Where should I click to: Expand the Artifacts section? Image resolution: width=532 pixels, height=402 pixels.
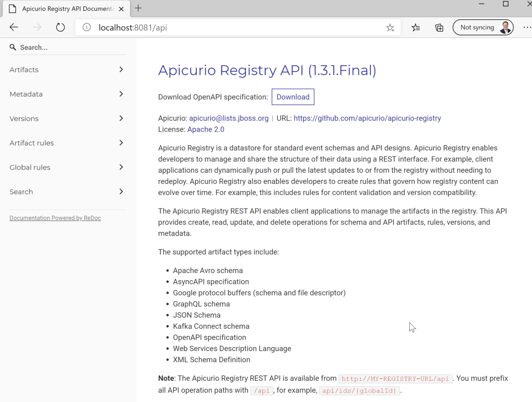(66, 70)
